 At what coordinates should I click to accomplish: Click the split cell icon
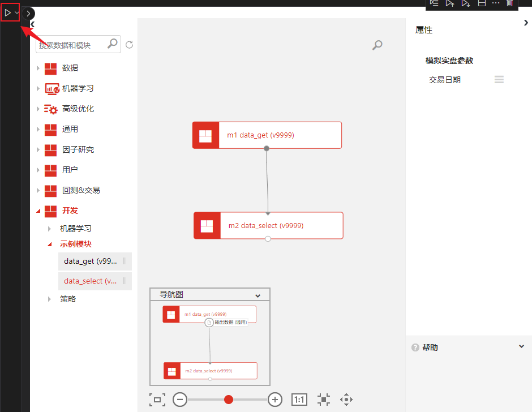coord(482,3)
